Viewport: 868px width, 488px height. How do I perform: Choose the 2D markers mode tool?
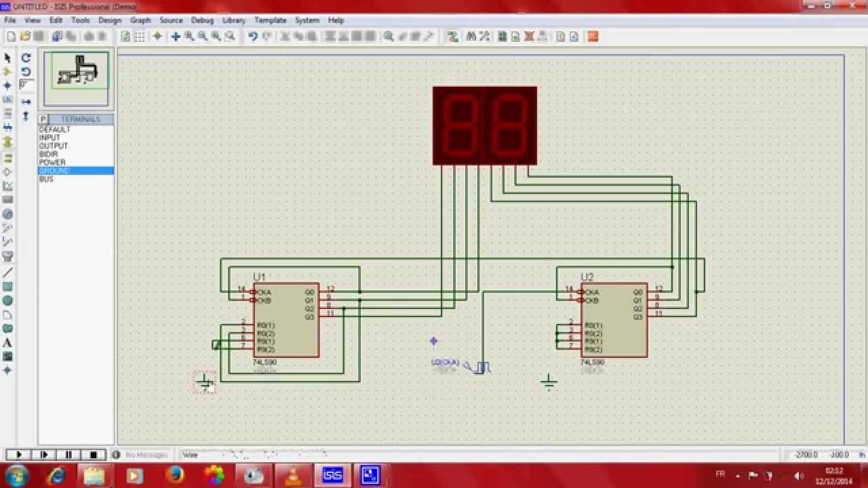8,371
